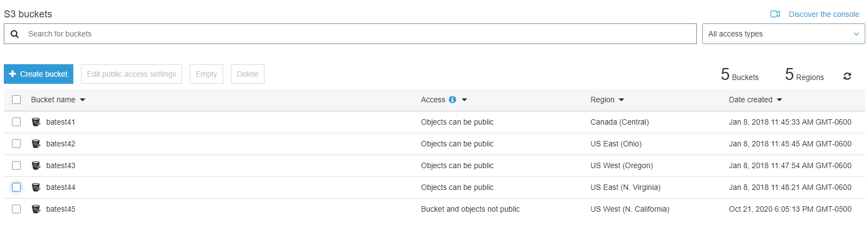Click the search magnifier icon
This screenshot has height=228, width=868.
click(x=15, y=34)
